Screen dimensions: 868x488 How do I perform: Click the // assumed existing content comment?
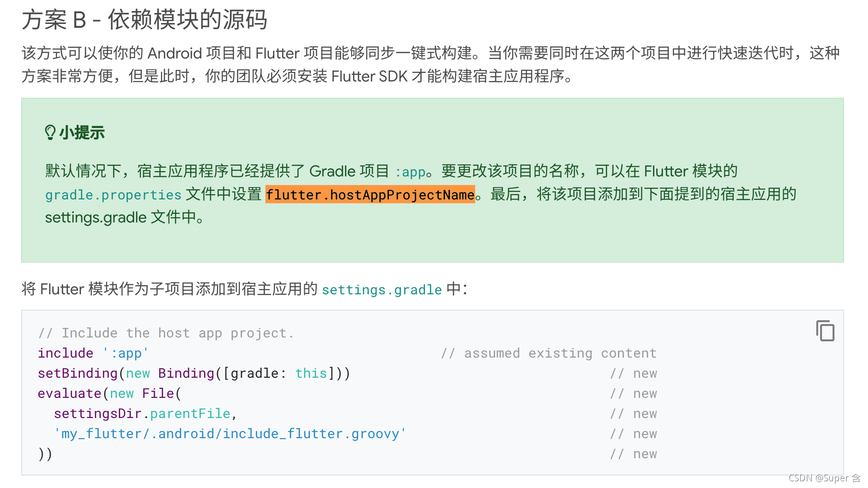[x=549, y=353]
